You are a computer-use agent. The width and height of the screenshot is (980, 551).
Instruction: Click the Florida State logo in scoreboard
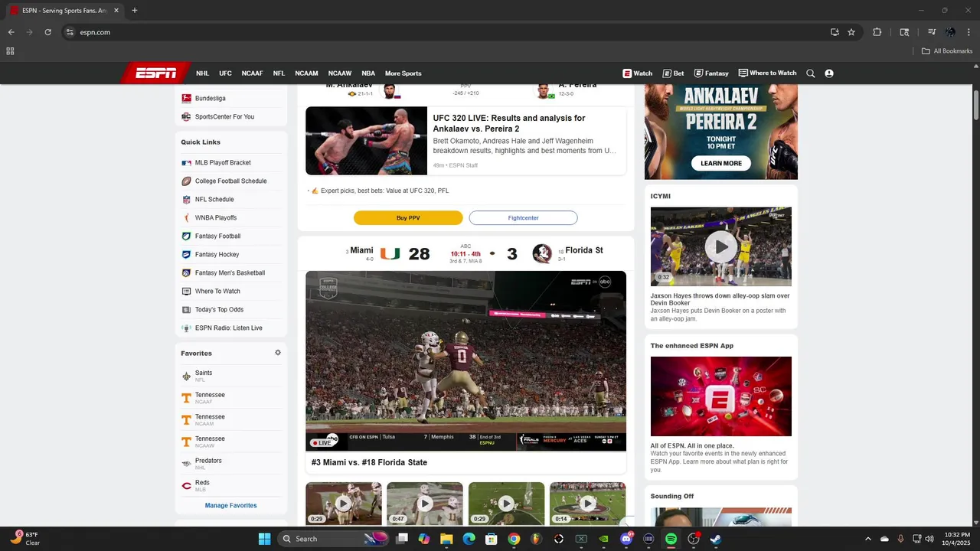point(542,253)
